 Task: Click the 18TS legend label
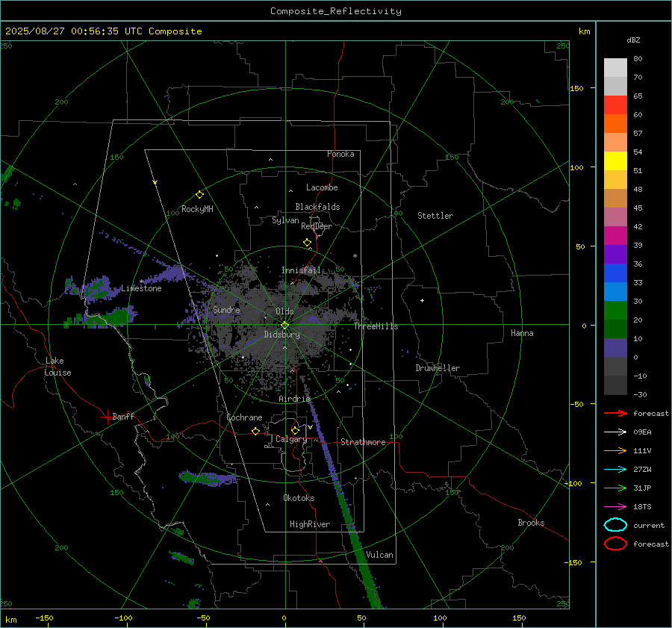click(642, 507)
